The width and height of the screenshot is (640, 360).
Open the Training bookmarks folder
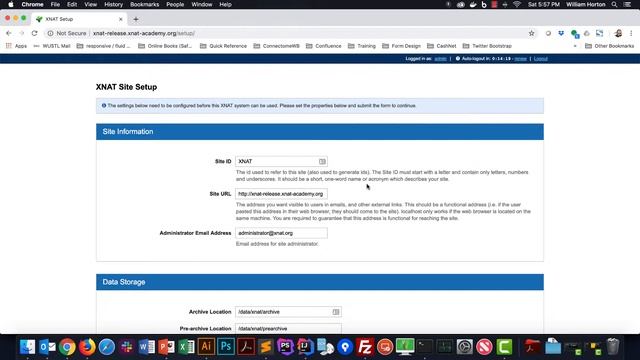(362, 46)
